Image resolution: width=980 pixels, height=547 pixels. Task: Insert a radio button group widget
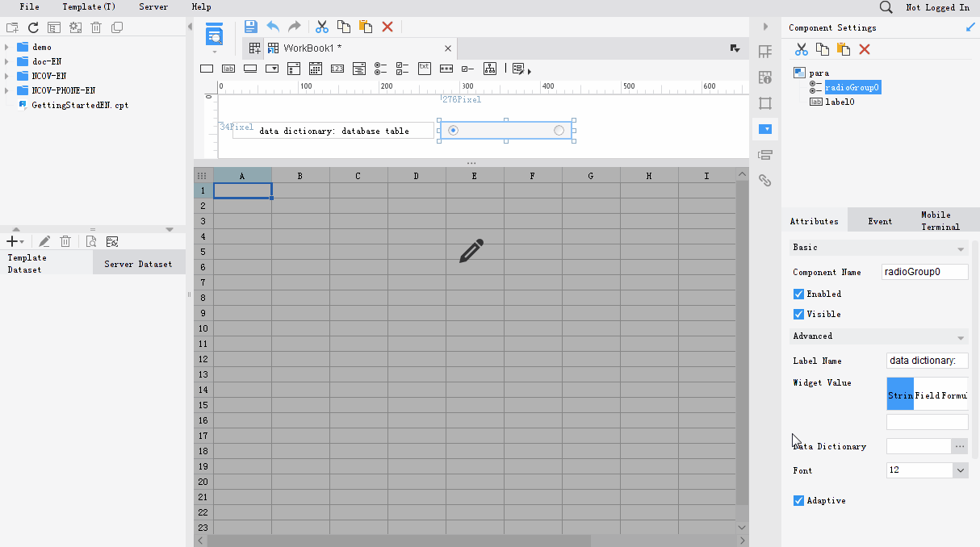tap(381, 69)
